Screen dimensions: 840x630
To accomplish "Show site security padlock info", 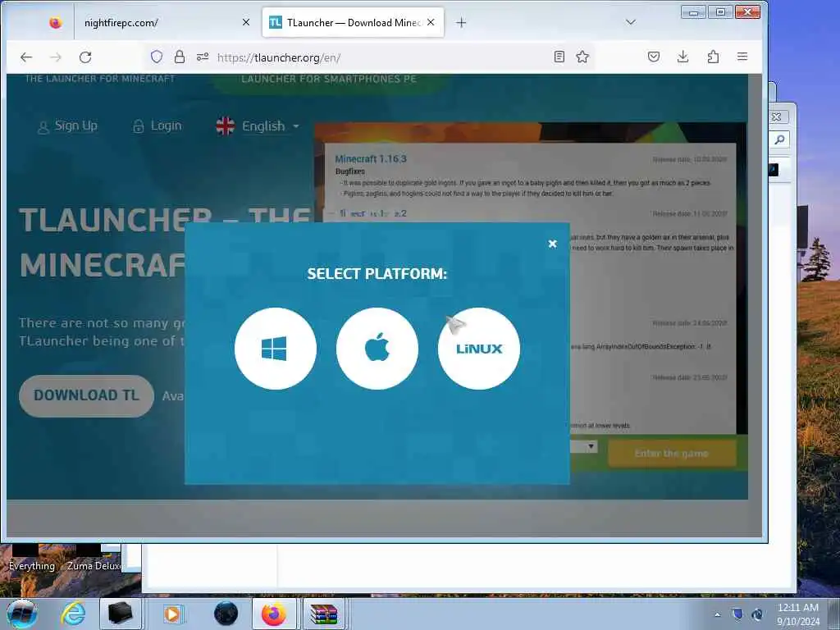I will pyautogui.click(x=180, y=57).
